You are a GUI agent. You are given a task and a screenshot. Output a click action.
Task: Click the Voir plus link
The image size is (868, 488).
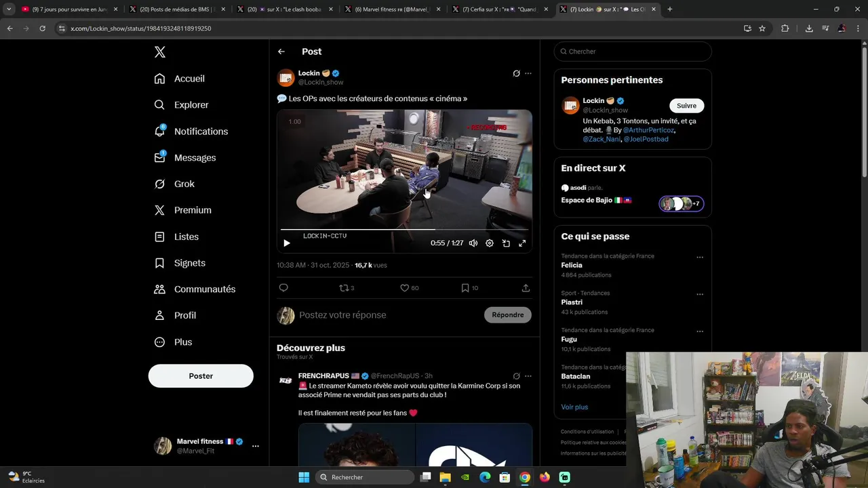pos(574,407)
